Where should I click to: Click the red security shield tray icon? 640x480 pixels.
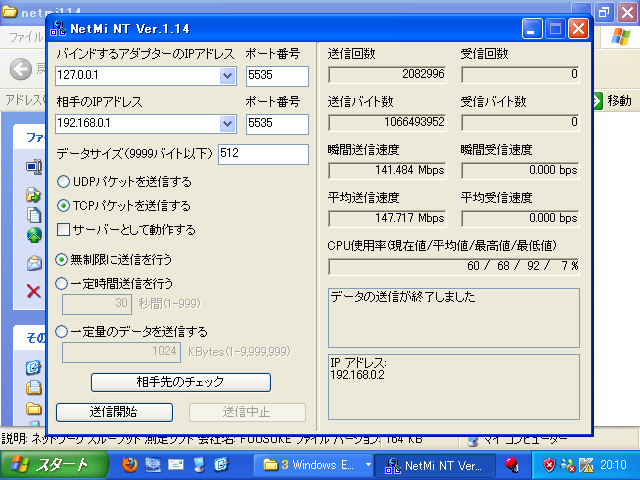549,465
